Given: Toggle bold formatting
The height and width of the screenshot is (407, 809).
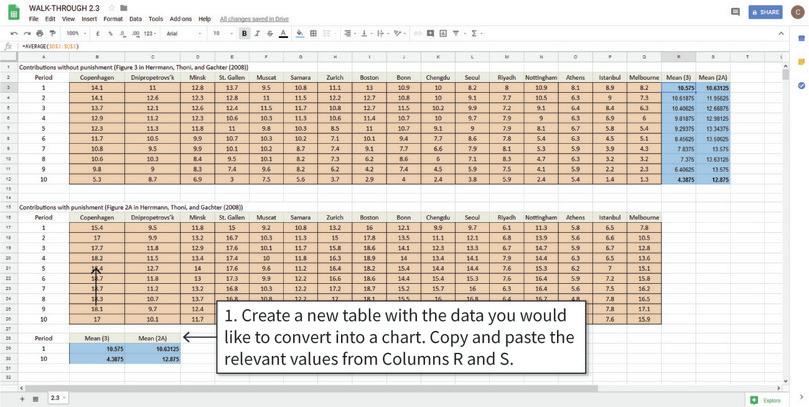Looking at the screenshot, I should pos(245,34).
